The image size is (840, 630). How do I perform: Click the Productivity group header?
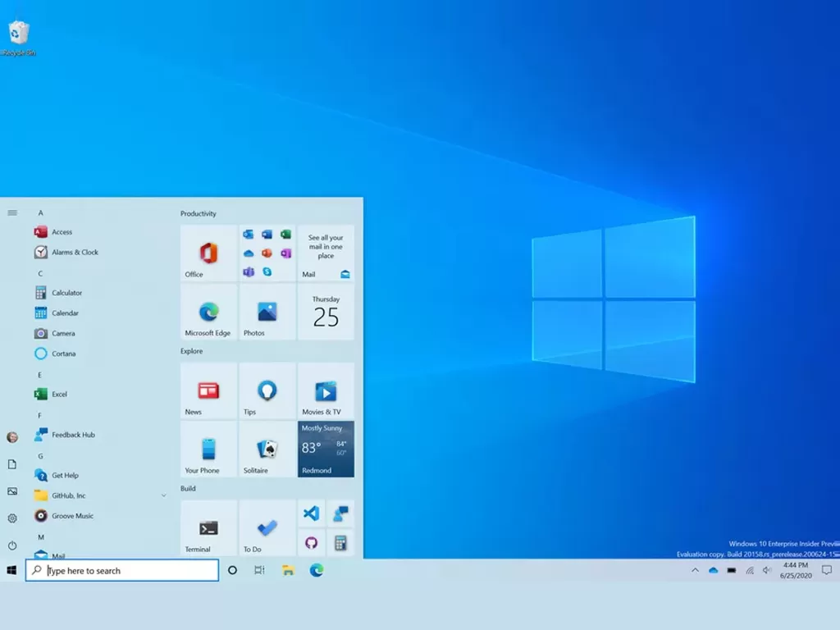click(x=199, y=214)
